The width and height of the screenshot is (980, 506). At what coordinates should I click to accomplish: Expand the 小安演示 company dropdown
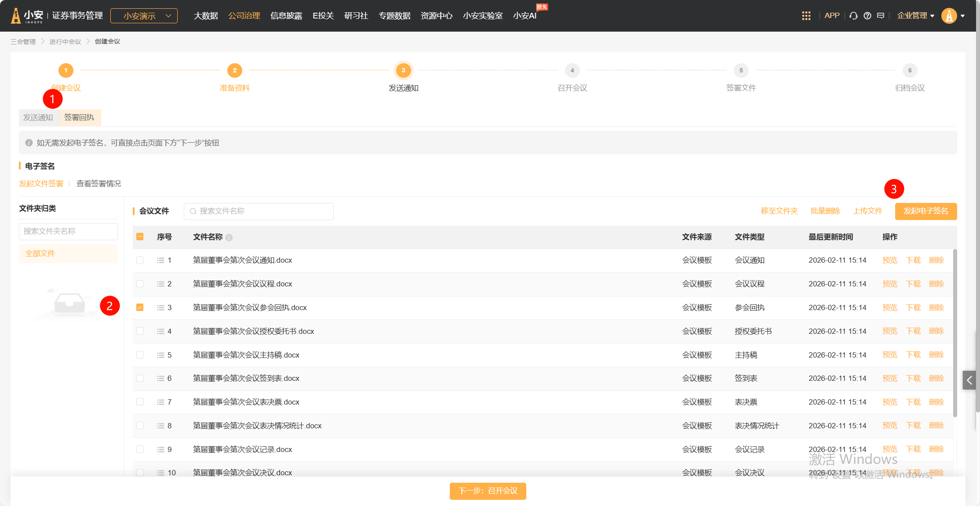pos(144,16)
